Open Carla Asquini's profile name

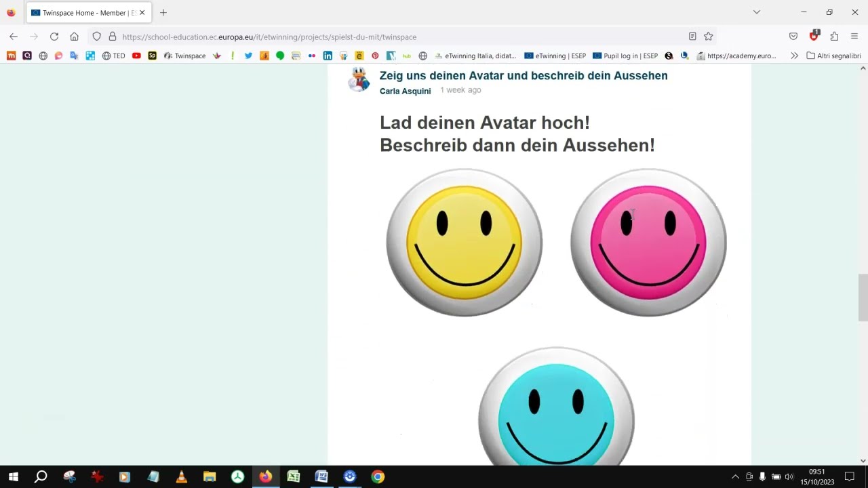coord(405,91)
